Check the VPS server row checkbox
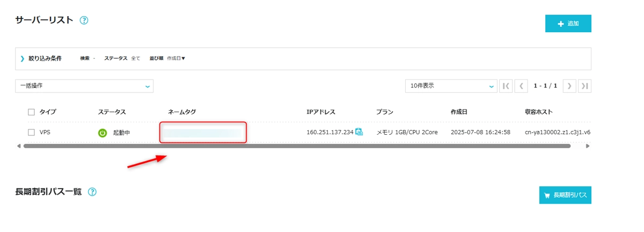Image resolution: width=644 pixels, height=232 pixels. coord(31,132)
